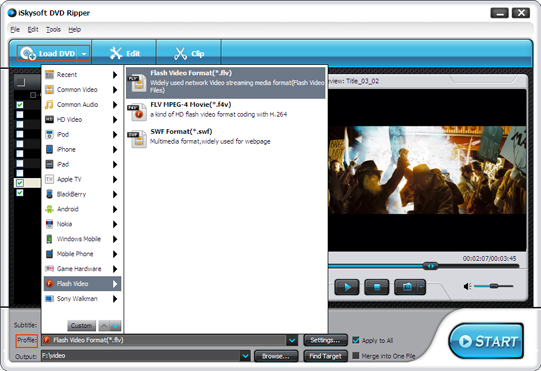541x371 pixels.
Task: Click the iPod device icon
Action: point(49,134)
